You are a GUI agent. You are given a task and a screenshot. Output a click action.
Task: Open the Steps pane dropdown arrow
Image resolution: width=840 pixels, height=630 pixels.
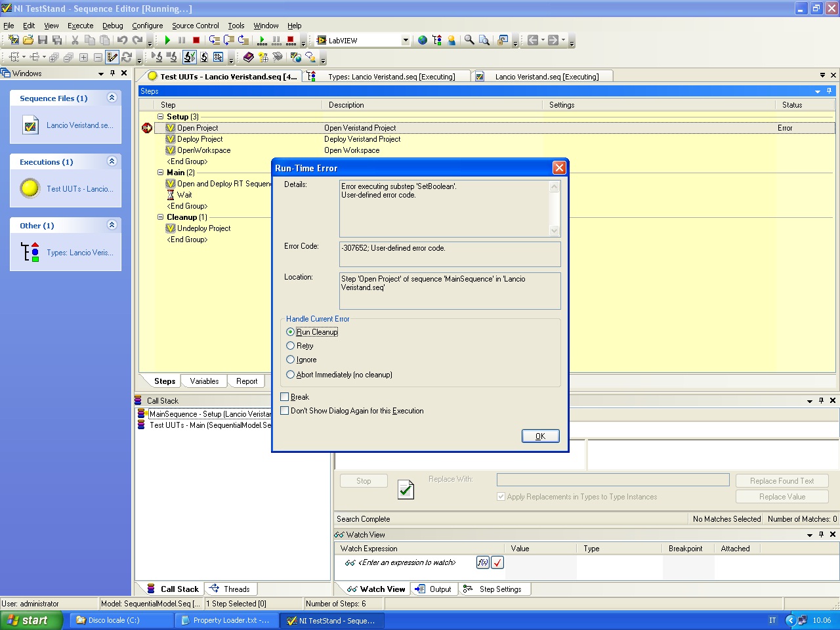pos(818,91)
